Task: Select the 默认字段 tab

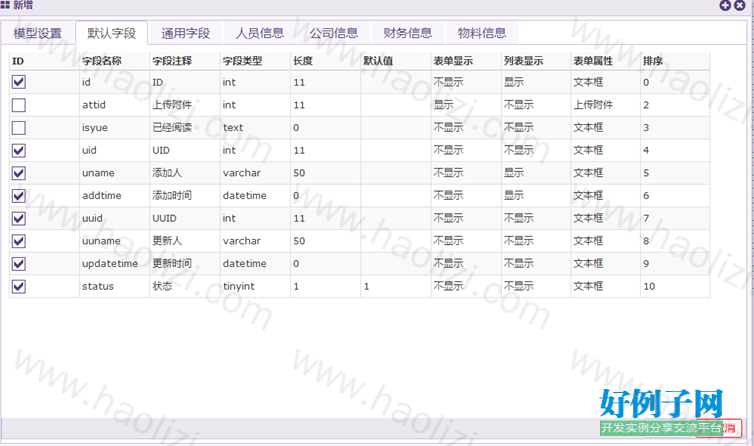Action: (112, 33)
